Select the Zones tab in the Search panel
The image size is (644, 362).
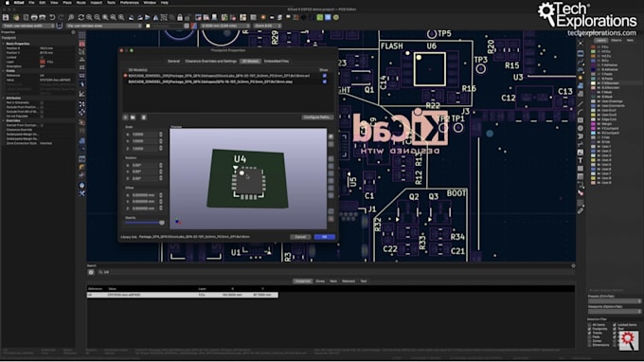pos(320,281)
